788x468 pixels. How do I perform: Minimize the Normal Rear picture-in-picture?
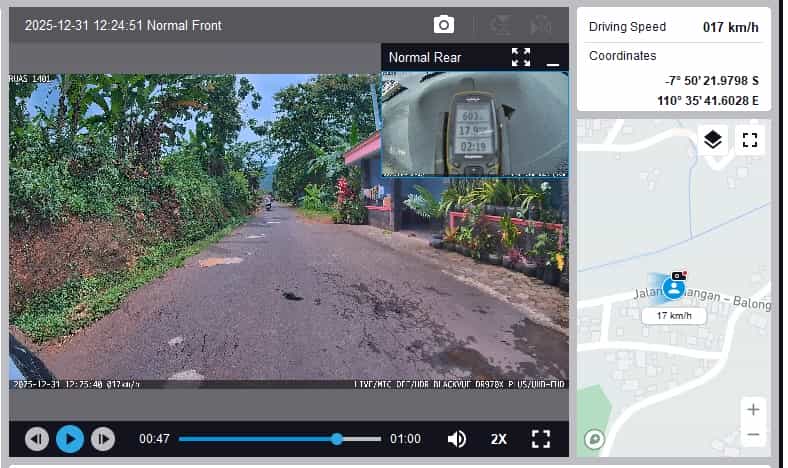[x=553, y=60]
